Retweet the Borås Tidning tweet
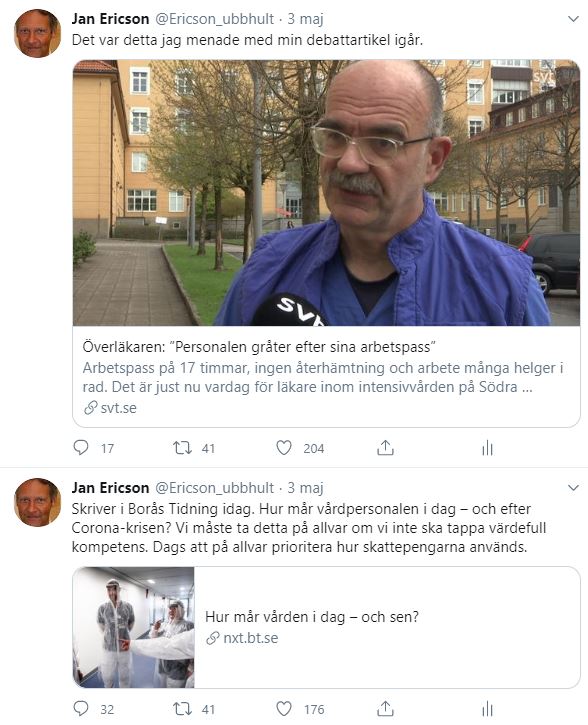This screenshot has height=725, width=588. (182, 708)
